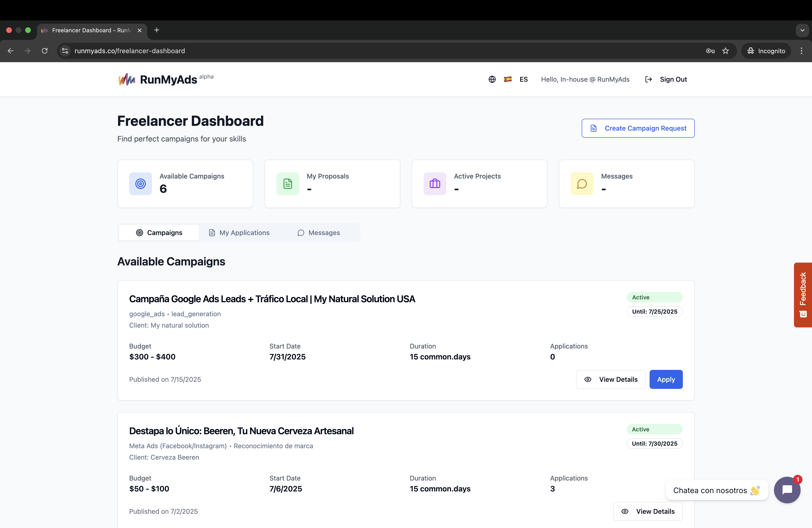Open a new browser tab
This screenshot has height=528, width=812.
tap(157, 30)
